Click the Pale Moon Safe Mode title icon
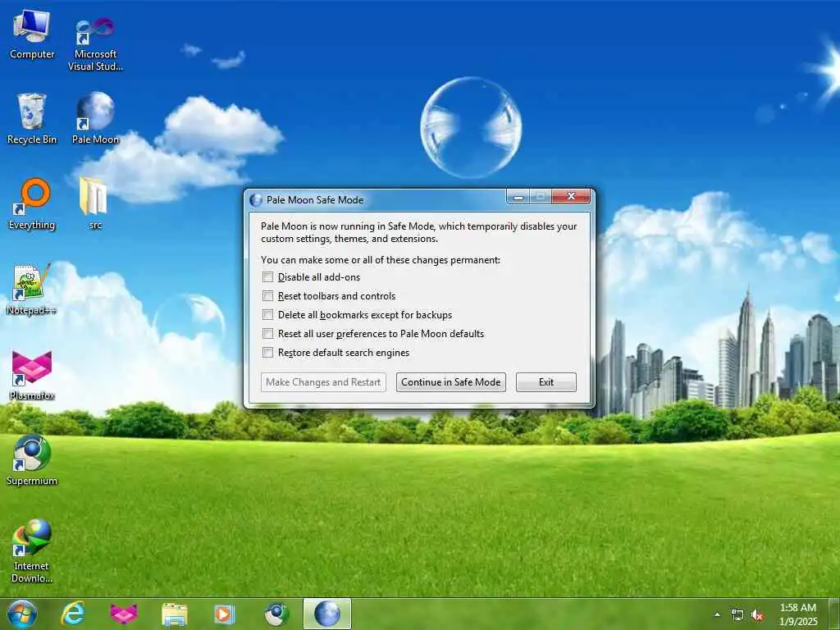The height and width of the screenshot is (630, 840). (256, 200)
